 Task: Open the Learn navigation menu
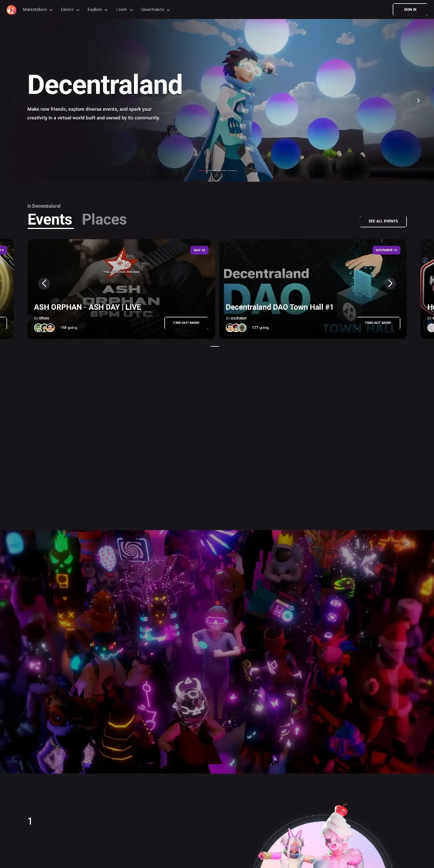[x=124, y=10]
